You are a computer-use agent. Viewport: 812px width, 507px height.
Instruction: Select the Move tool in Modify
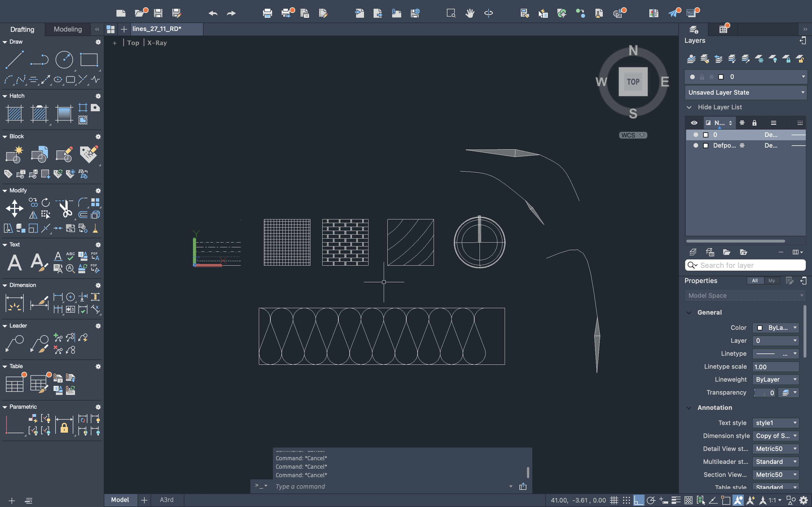tap(14, 208)
